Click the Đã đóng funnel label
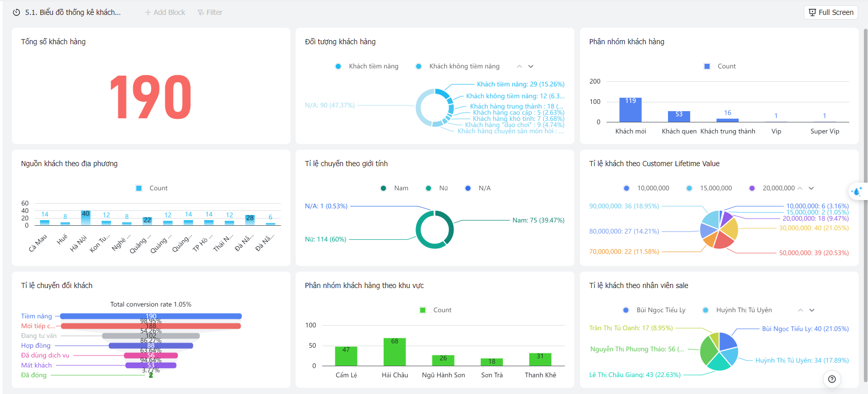 point(34,375)
